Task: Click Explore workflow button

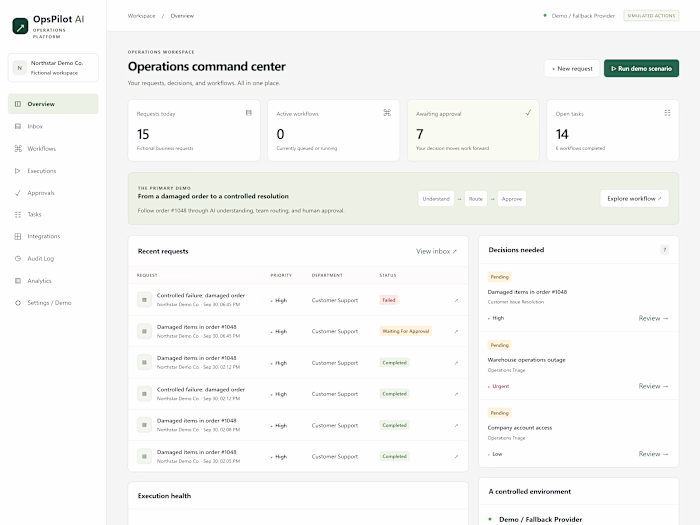Action: point(634,199)
